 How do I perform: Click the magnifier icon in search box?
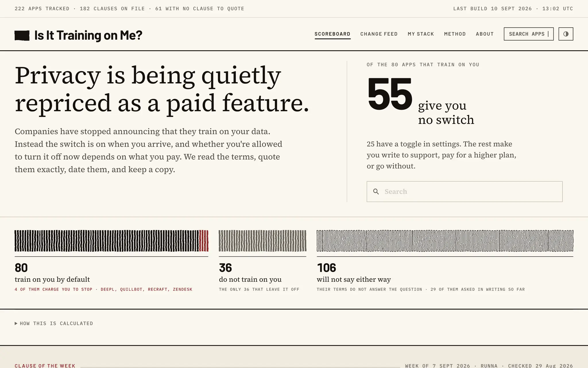[376, 191]
